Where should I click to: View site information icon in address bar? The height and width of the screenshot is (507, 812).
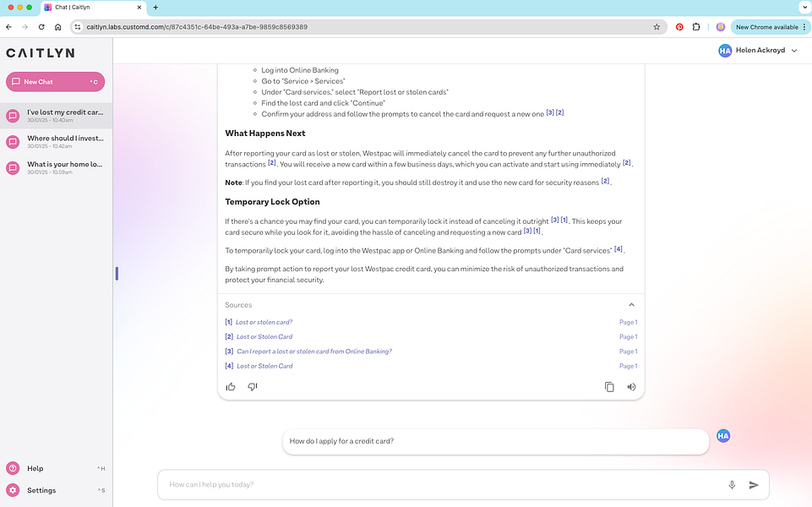[78, 27]
